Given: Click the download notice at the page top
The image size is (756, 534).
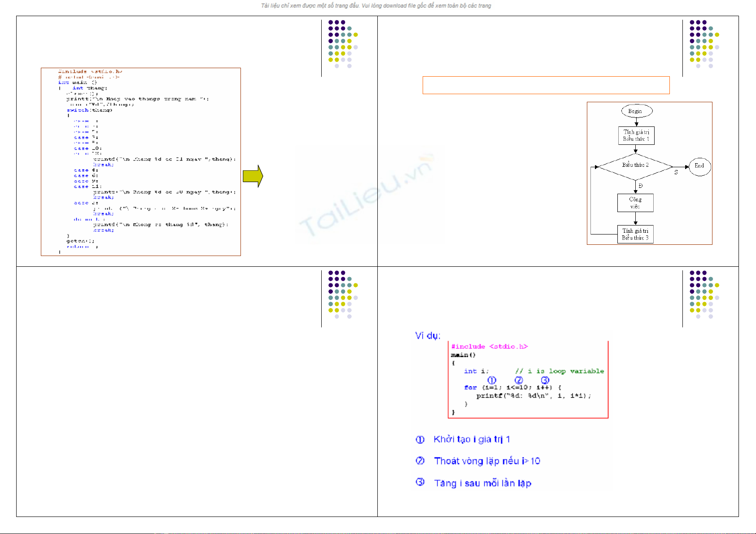Looking at the screenshot, I should (x=376, y=6).
